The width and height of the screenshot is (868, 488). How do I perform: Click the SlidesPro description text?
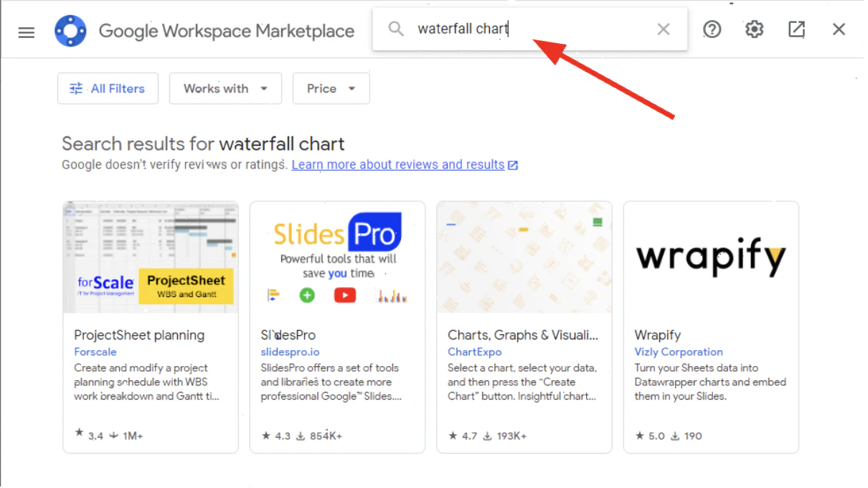331,382
